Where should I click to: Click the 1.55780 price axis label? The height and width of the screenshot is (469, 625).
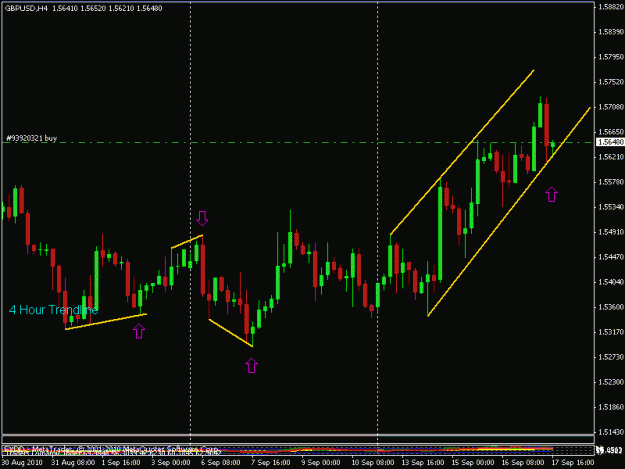click(x=611, y=182)
